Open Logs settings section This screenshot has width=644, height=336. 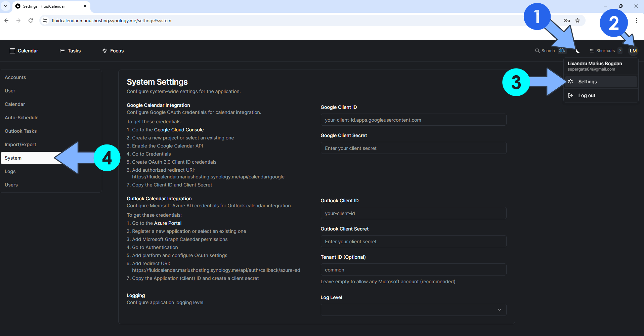(x=51, y=171)
